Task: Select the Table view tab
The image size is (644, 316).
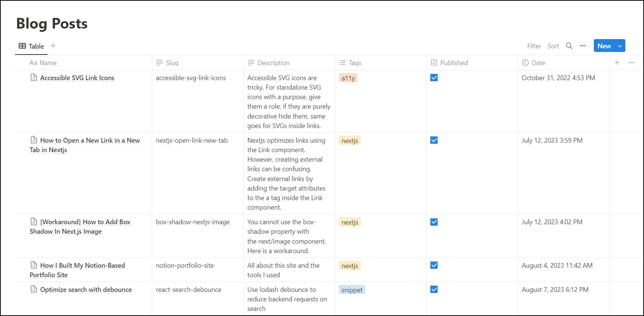Action: tap(31, 46)
